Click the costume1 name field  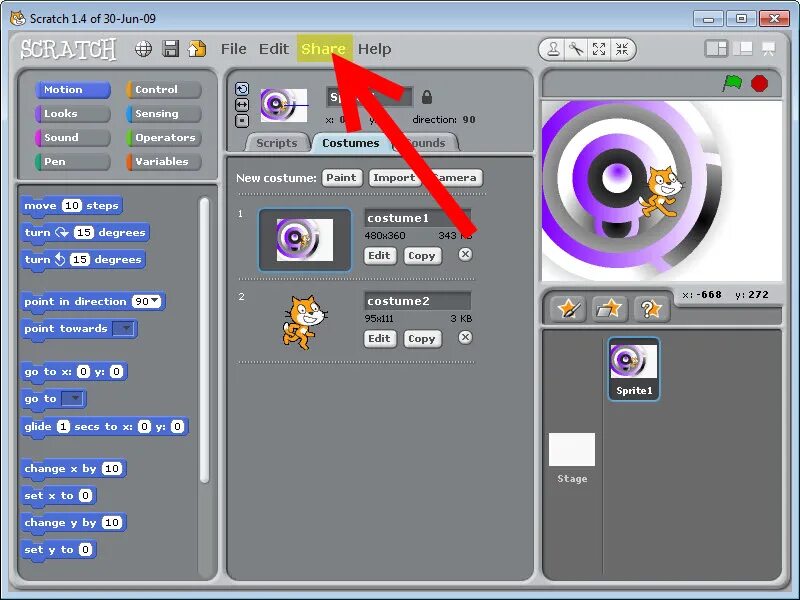[417, 218]
